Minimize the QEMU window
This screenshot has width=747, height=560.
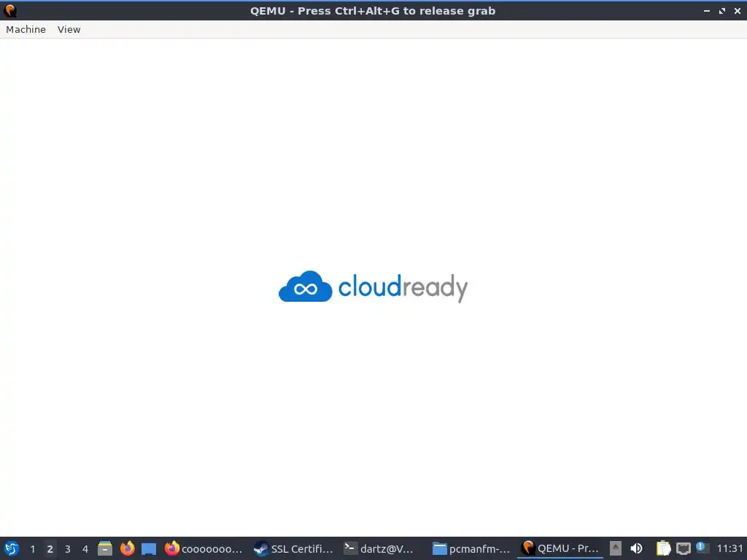point(707,10)
